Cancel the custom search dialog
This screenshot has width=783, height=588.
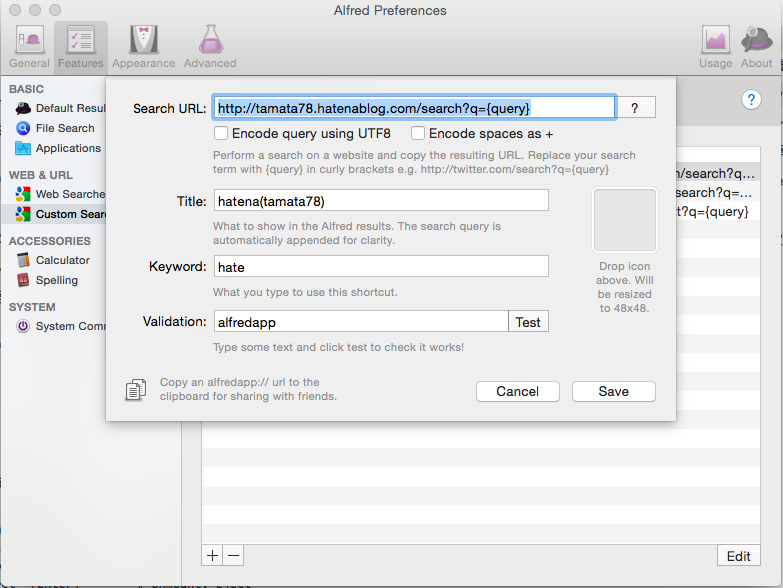click(517, 391)
